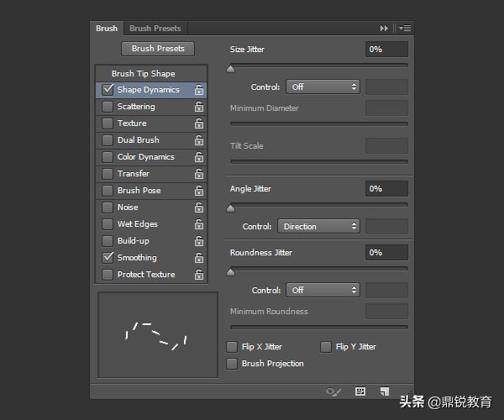Toggle the lock icon for Protect Texture
Image resolution: width=504 pixels, height=420 pixels.
click(x=199, y=275)
